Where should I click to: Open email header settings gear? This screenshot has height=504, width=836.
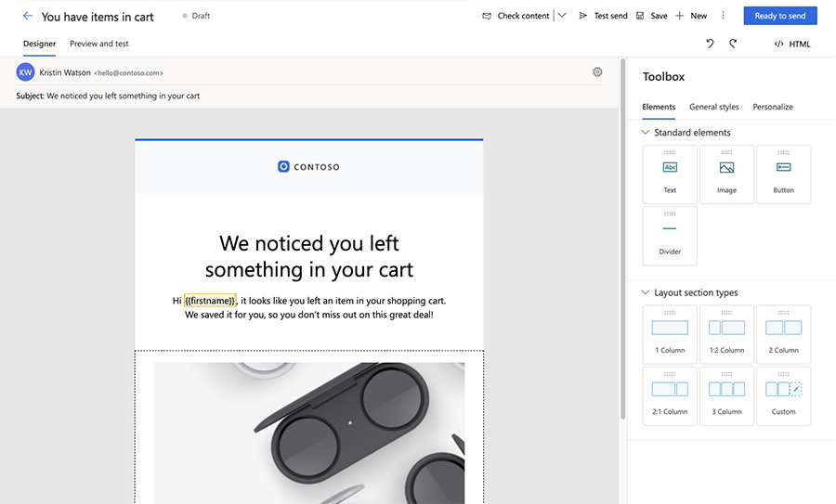coord(597,71)
